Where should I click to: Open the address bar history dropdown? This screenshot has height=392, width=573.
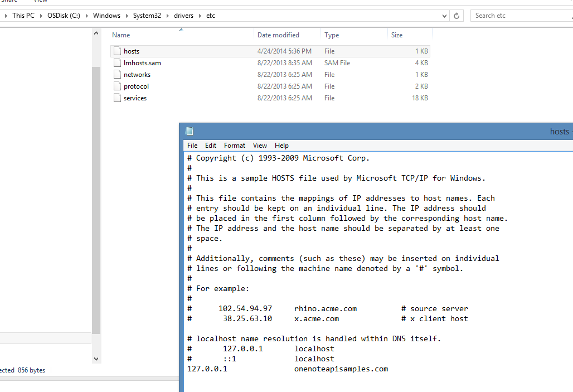(444, 15)
